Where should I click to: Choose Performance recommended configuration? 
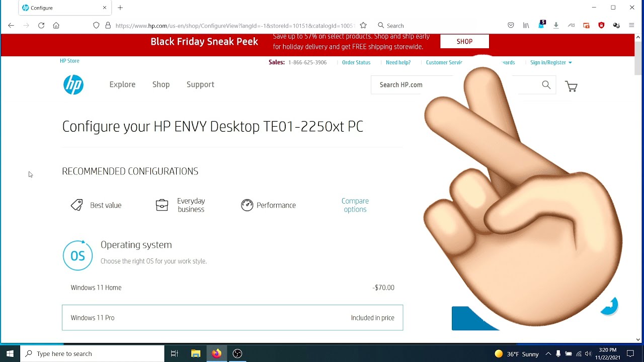pos(268,205)
